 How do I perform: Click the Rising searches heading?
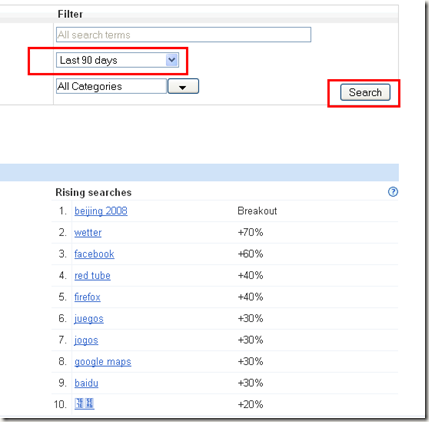93,192
